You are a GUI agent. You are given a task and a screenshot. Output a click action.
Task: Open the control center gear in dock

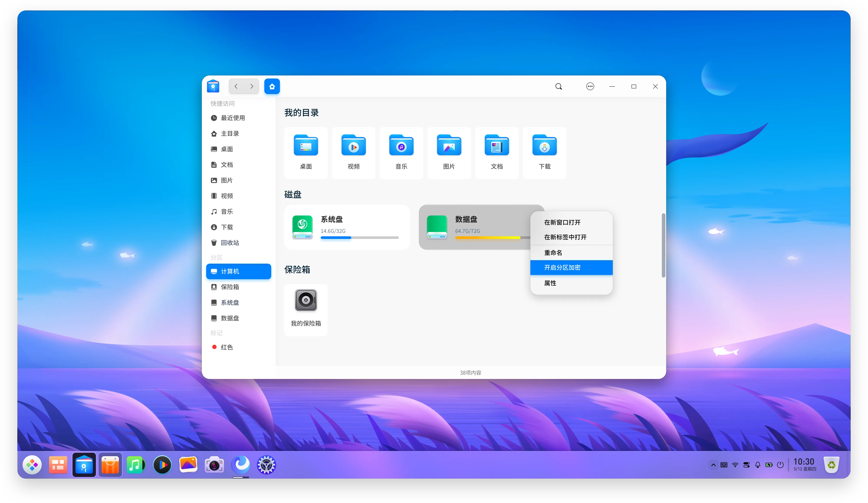coord(266,465)
